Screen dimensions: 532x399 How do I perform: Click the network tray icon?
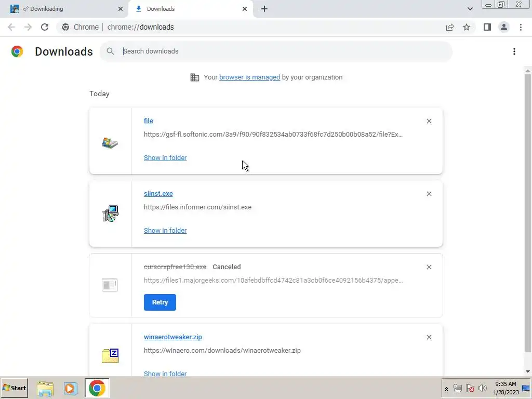[458, 388]
